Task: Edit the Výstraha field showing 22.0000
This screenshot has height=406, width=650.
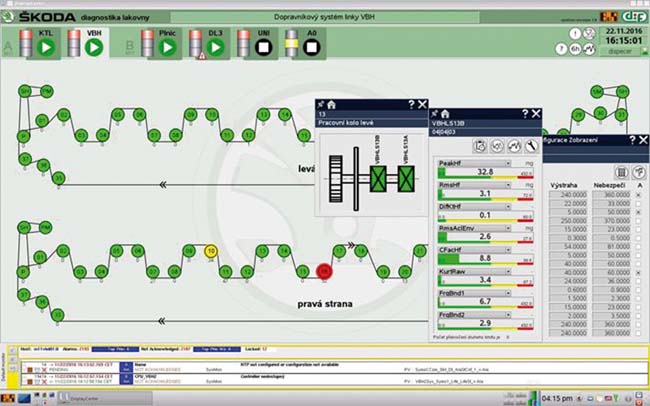Action: [x=568, y=203]
